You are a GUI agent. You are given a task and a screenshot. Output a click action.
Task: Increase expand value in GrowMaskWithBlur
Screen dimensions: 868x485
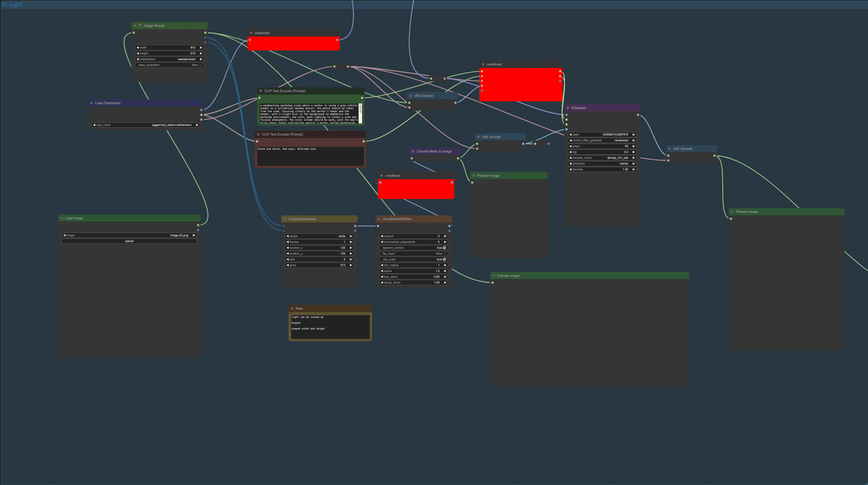(x=445, y=236)
